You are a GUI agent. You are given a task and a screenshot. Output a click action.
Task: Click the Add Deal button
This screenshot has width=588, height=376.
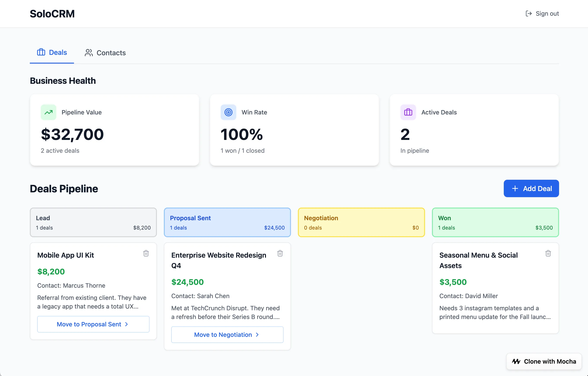[531, 188]
